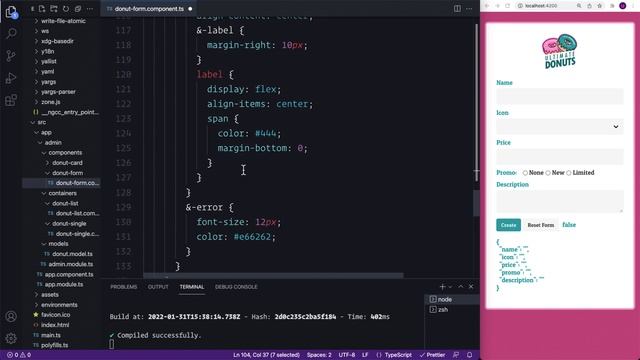
Task: Click the New Folder icon in explorer toolbar
Action: click(x=53, y=9)
